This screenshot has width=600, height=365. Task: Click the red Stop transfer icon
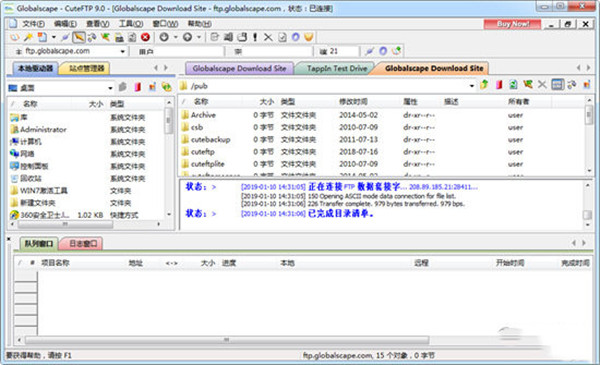[145, 37]
